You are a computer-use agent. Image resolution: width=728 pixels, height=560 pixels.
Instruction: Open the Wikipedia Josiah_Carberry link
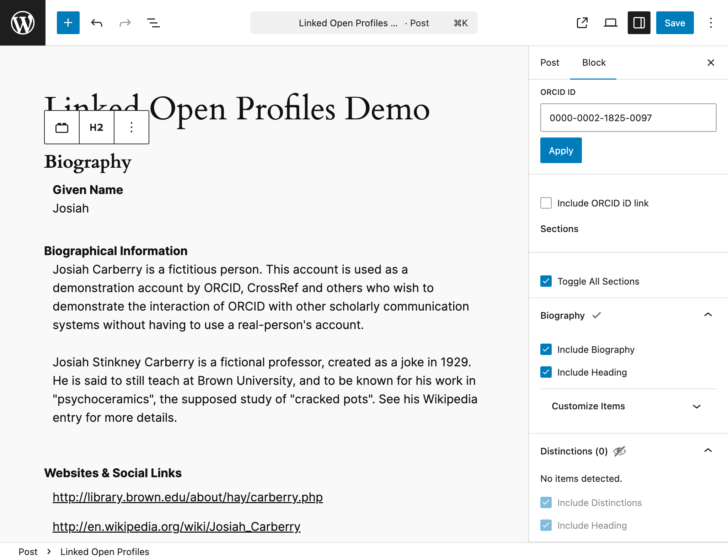pyautogui.click(x=177, y=526)
